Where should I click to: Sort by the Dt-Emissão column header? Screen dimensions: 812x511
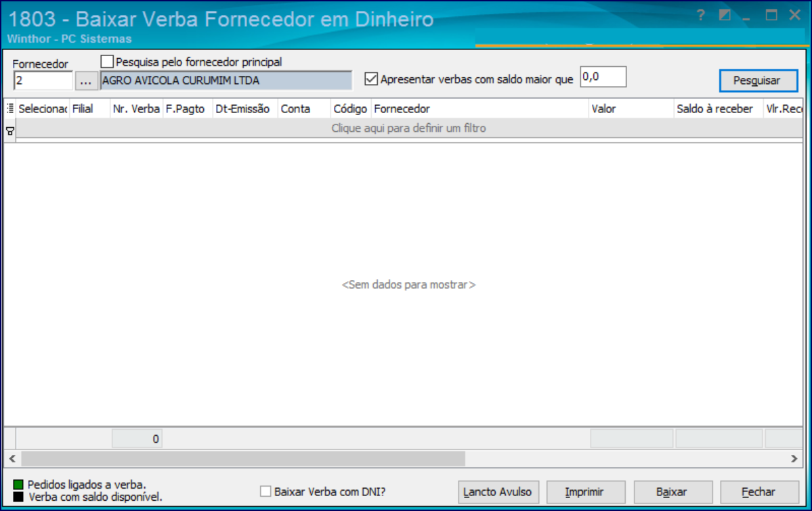click(245, 109)
